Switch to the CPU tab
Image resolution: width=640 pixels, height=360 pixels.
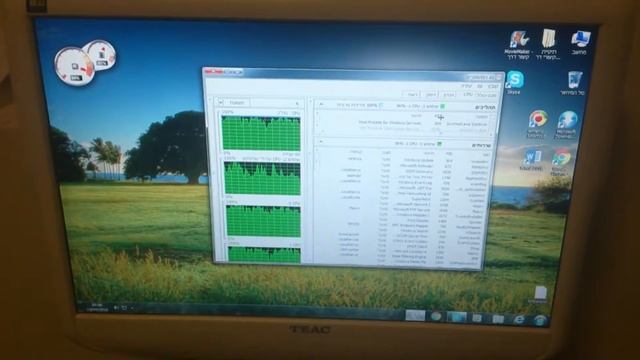[x=468, y=95]
